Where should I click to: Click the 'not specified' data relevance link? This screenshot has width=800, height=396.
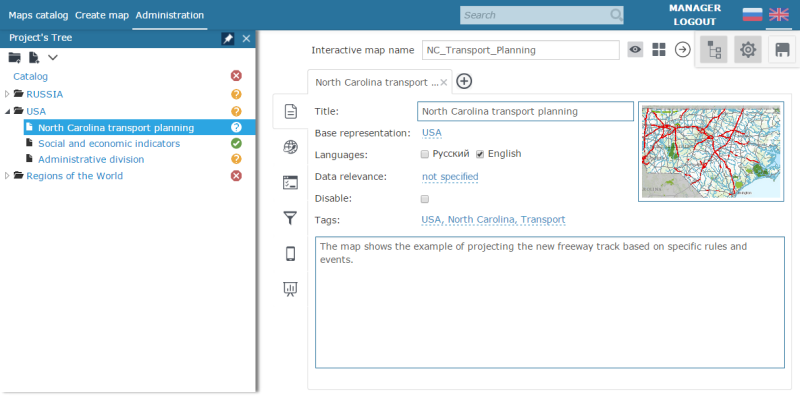click(450, 177)
